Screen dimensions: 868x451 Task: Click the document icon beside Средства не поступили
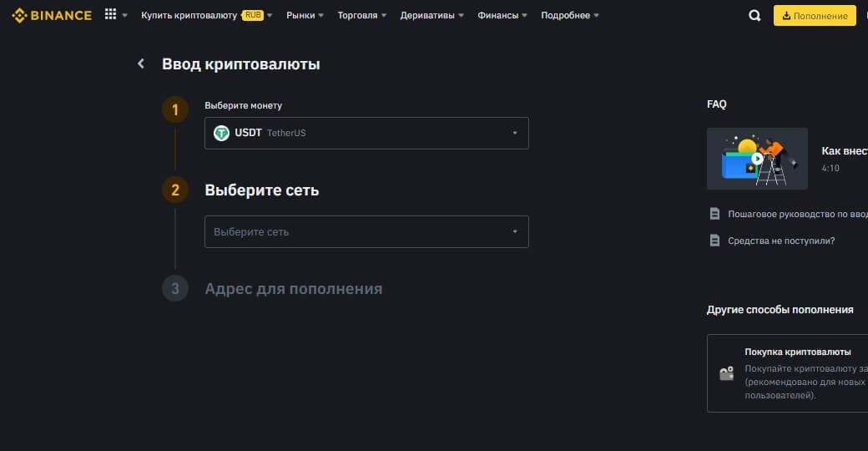pos(714,241)
